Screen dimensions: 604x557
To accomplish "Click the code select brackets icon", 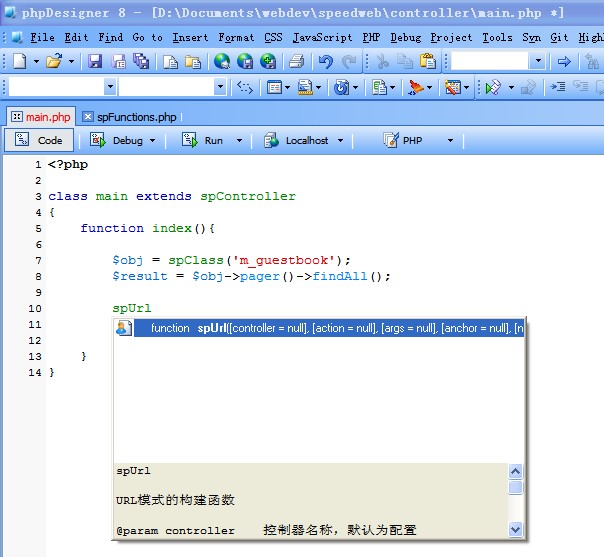I will (245, 87).
